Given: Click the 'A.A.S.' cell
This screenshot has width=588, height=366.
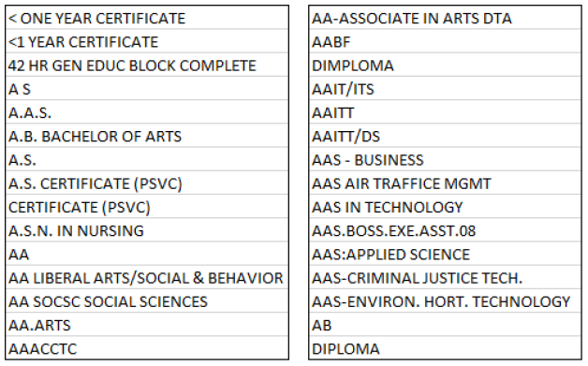Looking at the screenshot, I should pyautogui.click(x=147, y=112).
